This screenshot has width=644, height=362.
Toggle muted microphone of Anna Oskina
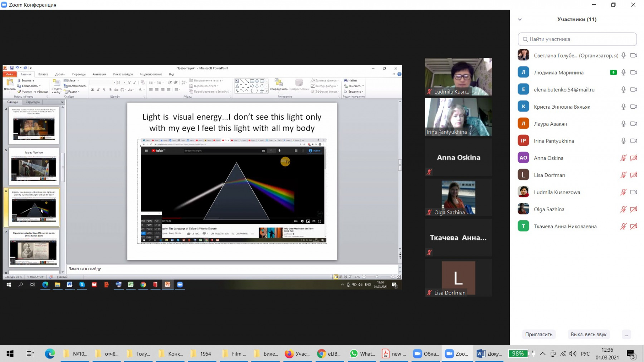pyautogui.click(x=623, y=158)
